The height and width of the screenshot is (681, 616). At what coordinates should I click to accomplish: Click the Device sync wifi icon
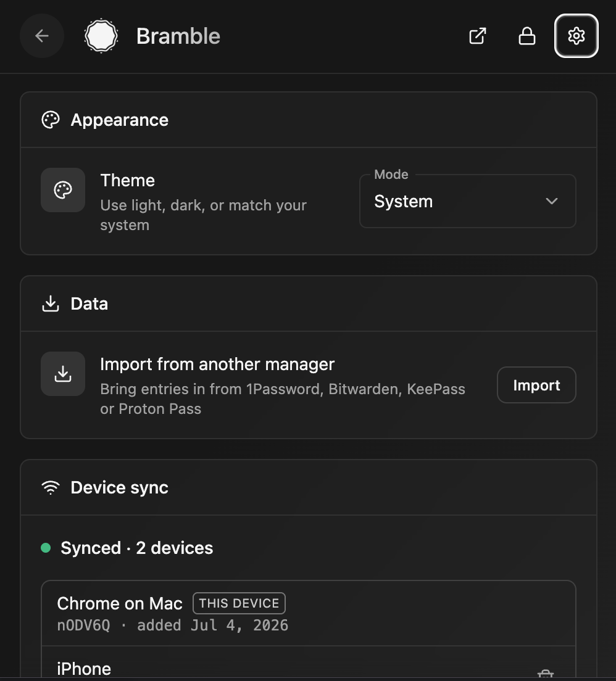(x=51, y=487)
